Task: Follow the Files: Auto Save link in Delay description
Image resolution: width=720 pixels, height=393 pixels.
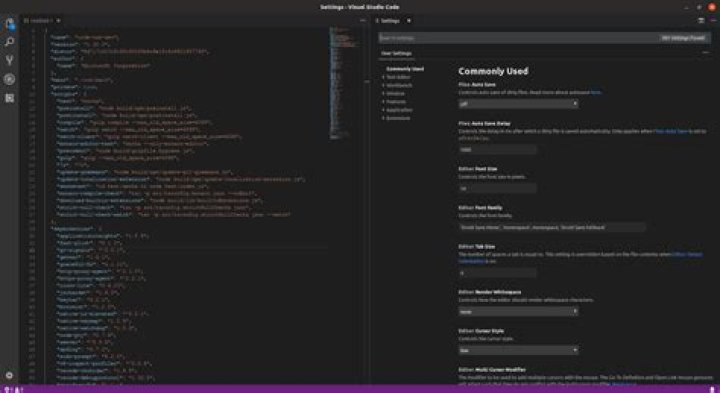Action: pos(671,131)
